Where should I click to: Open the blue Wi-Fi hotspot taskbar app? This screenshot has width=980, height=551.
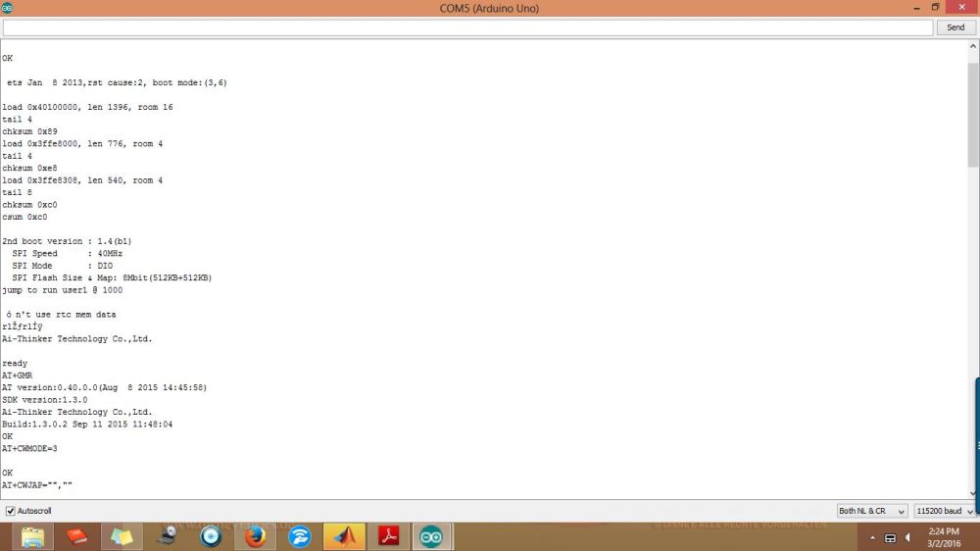click(300, 536)
